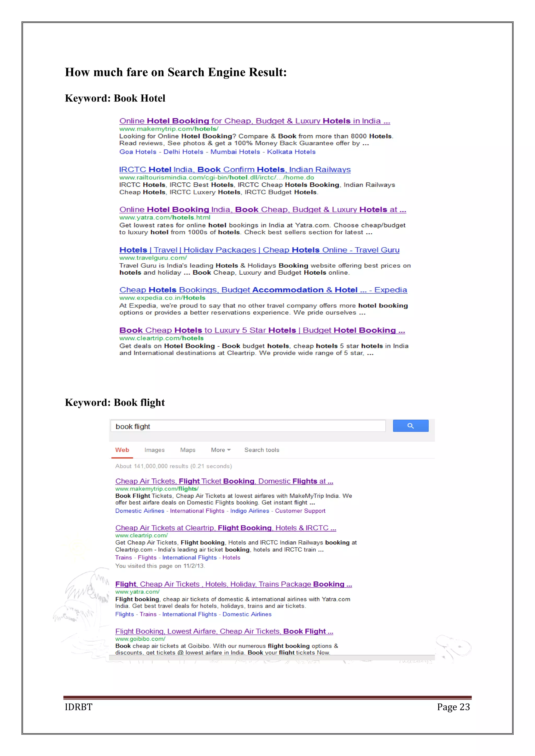Open Goa Hotels sitelink
This screenshot has height=756, width=535.
click(x=138, y=152)
